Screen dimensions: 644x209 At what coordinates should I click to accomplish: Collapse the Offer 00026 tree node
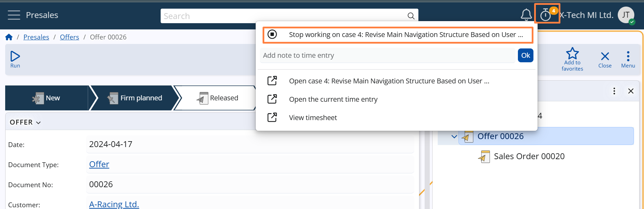point(454,136)
